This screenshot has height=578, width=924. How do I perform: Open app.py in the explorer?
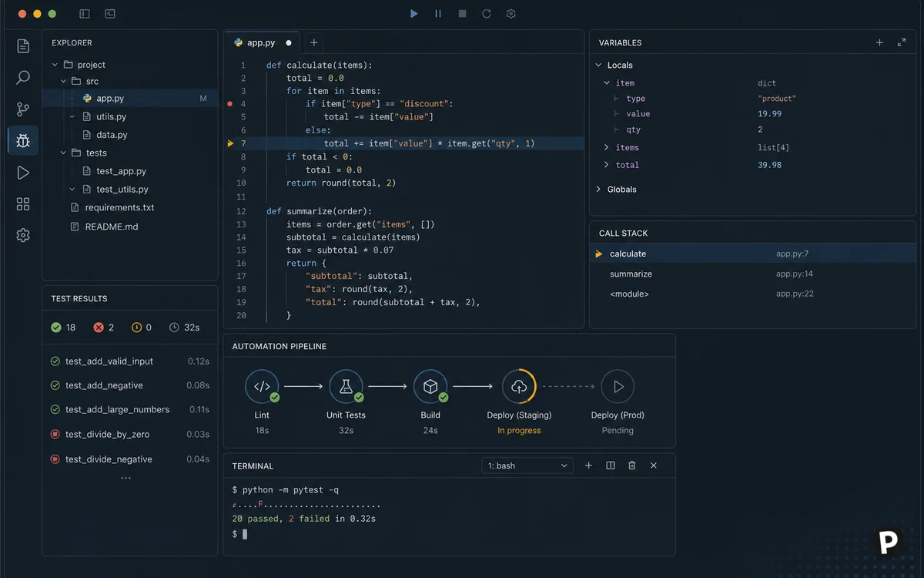[x=130, y=99]
